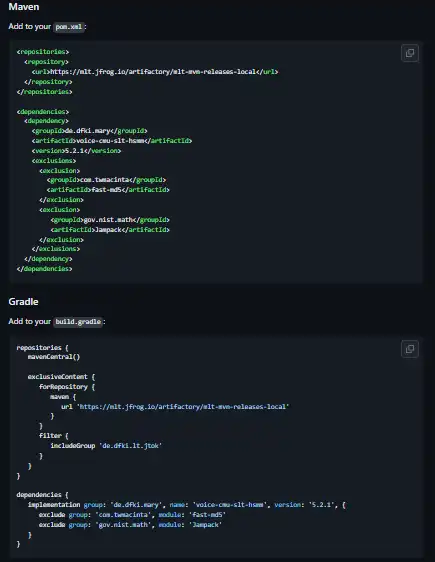
Task: Select the exclude 'gov.nist.math' Jampack line
Action: point(130,525)
